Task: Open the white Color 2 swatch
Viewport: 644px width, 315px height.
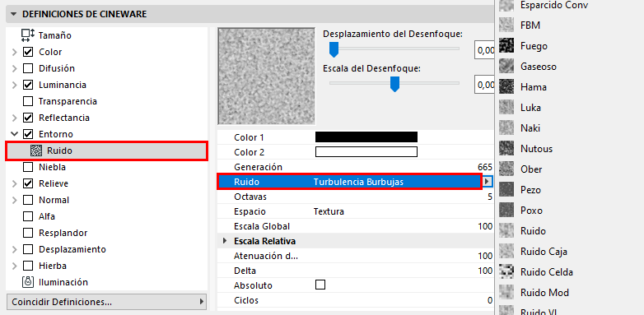Action: (366, 152)
